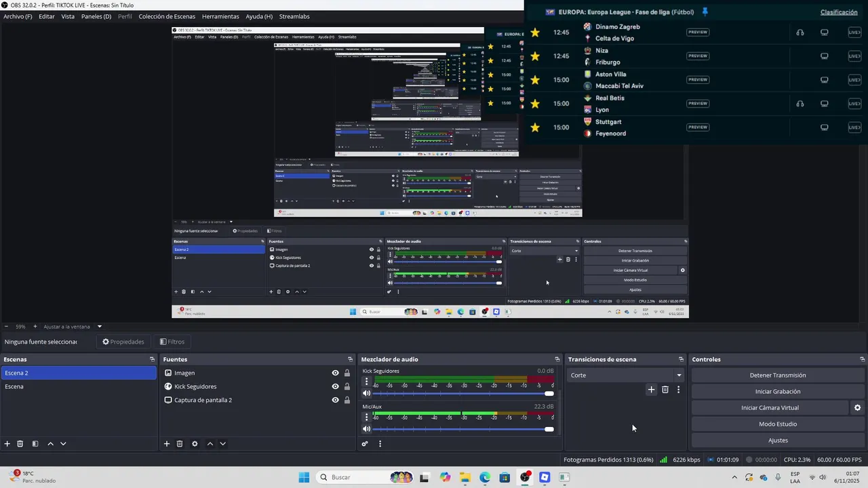
Task: Toggle lock on Imagen source
Action: (347, 373)
